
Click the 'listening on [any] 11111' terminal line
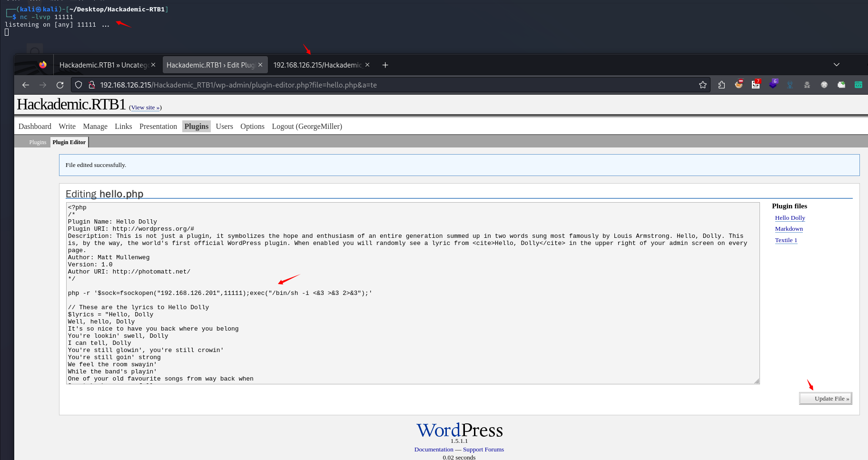click(x=57, y=25)
